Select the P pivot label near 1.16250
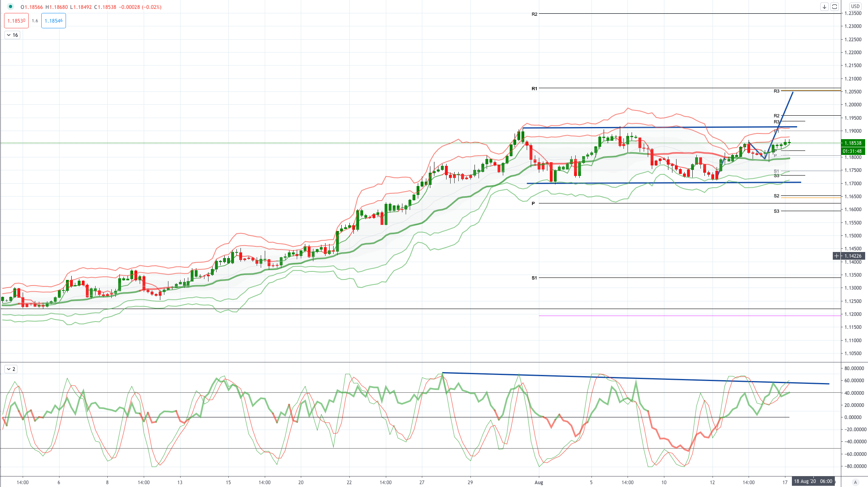 point(533,203)
